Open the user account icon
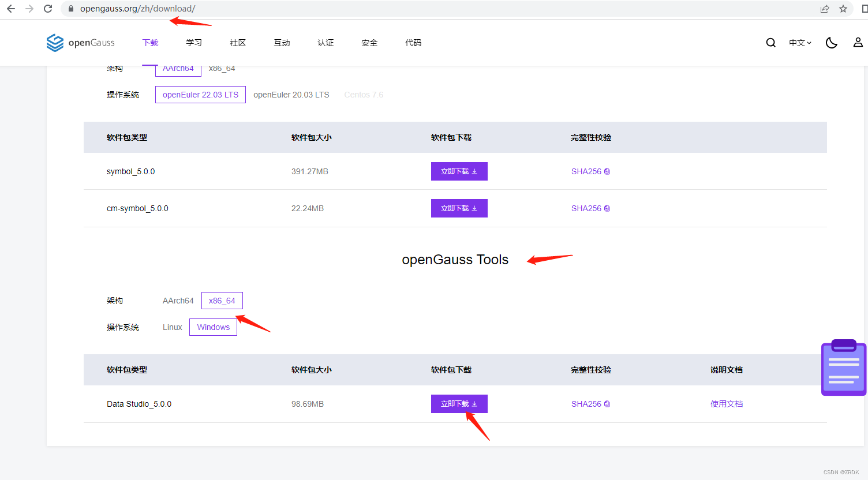868x480 pixels. click(x=858, y=43)
